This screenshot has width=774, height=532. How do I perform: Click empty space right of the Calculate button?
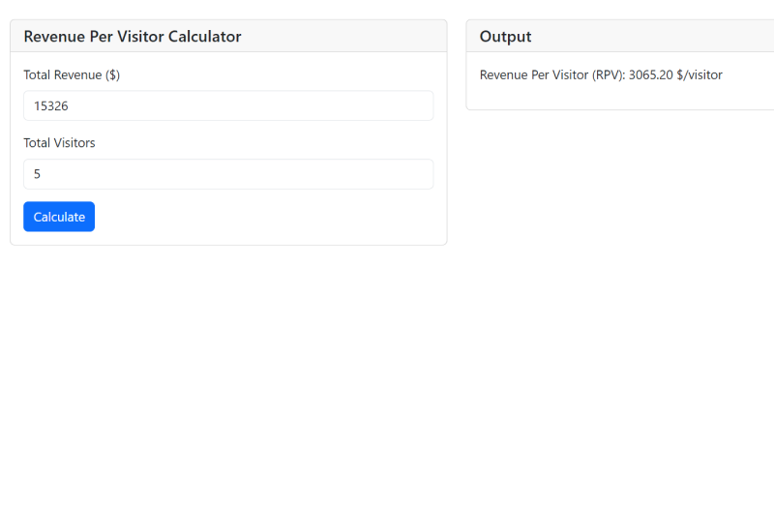pos(261,217)
